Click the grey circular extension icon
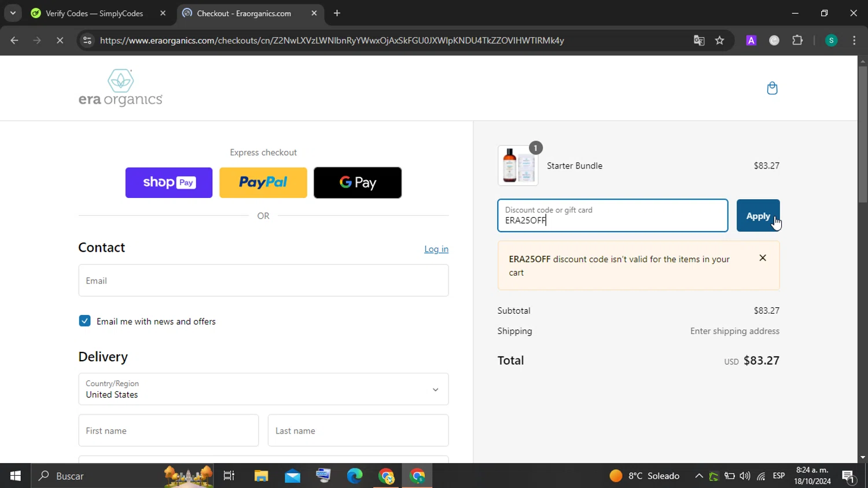 pos(774,41)
